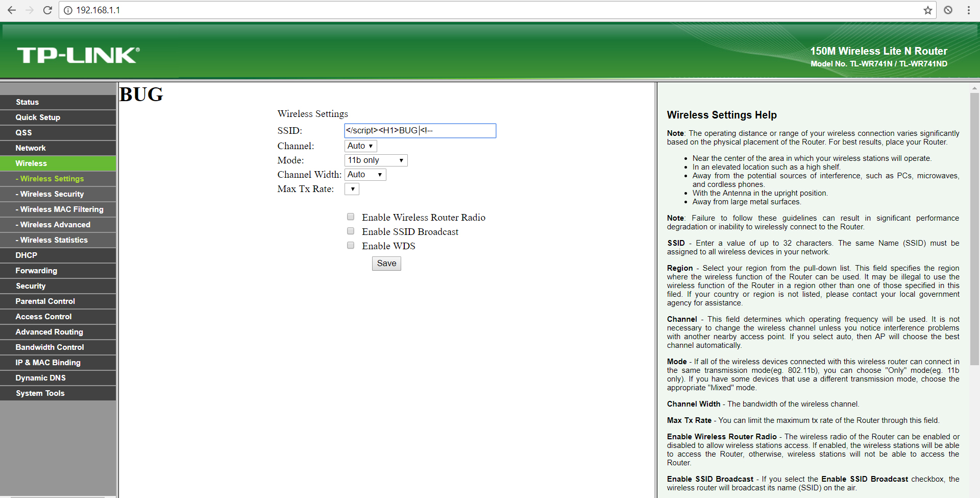Open Bandwidth Control in sidebar
980x498 pixels.
coord(58,347)
